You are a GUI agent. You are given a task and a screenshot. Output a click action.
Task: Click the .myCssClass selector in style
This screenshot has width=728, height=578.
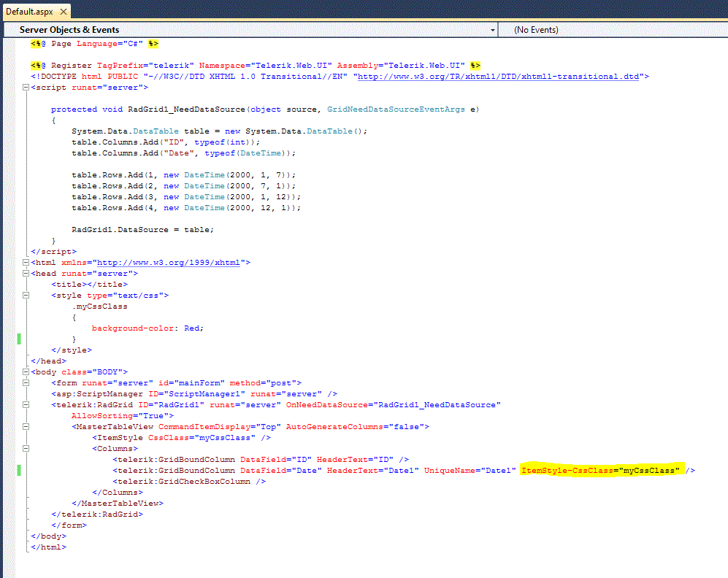point(99,307)
